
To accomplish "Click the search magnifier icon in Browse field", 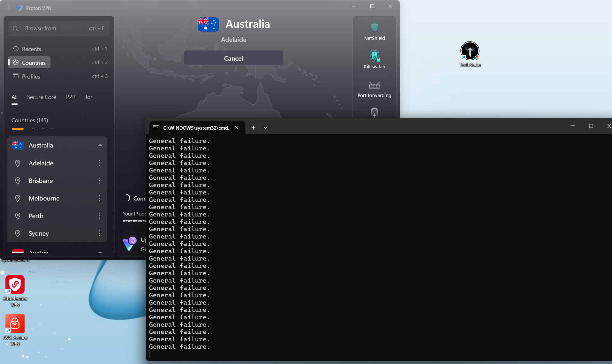I will (15, 28).
